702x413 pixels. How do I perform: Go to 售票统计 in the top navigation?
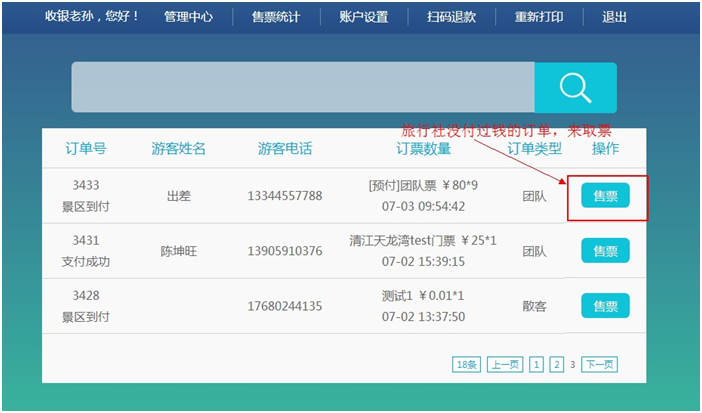click(x=275, y=17)
